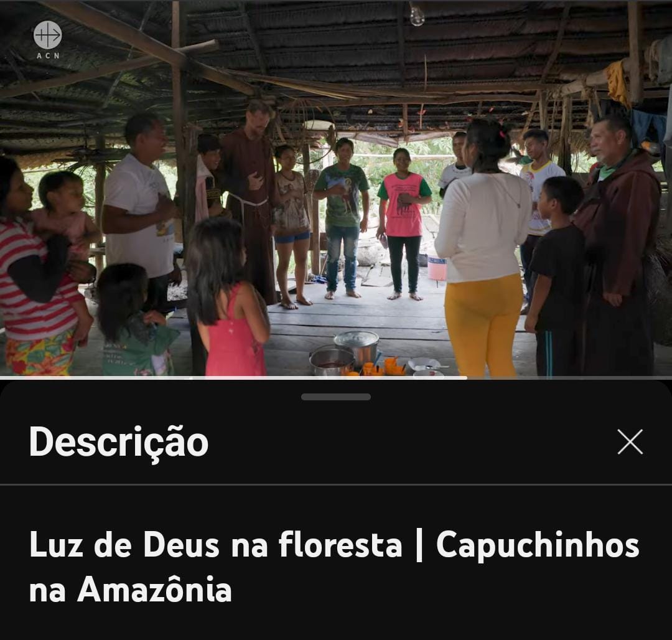Close the Descrição panel with the X
The width and height of the screenshot is (672, 640).
[x=630, y=441]
